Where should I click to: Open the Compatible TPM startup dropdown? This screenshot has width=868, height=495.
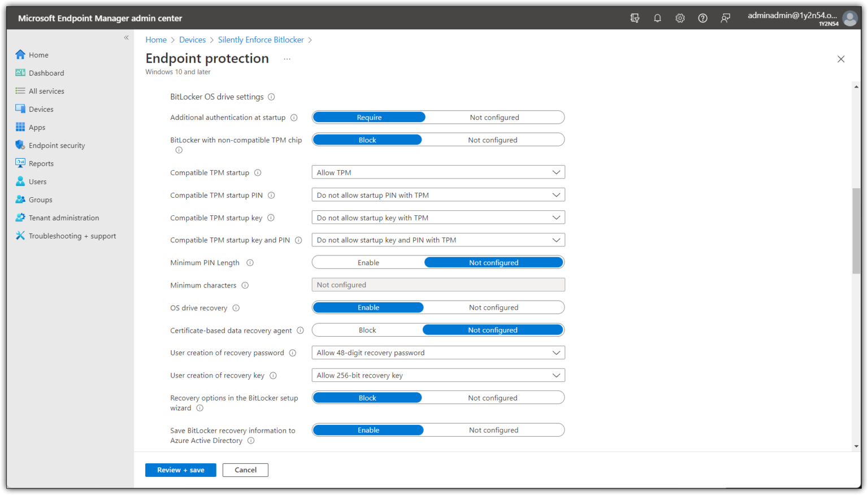(x=438, y=172)
